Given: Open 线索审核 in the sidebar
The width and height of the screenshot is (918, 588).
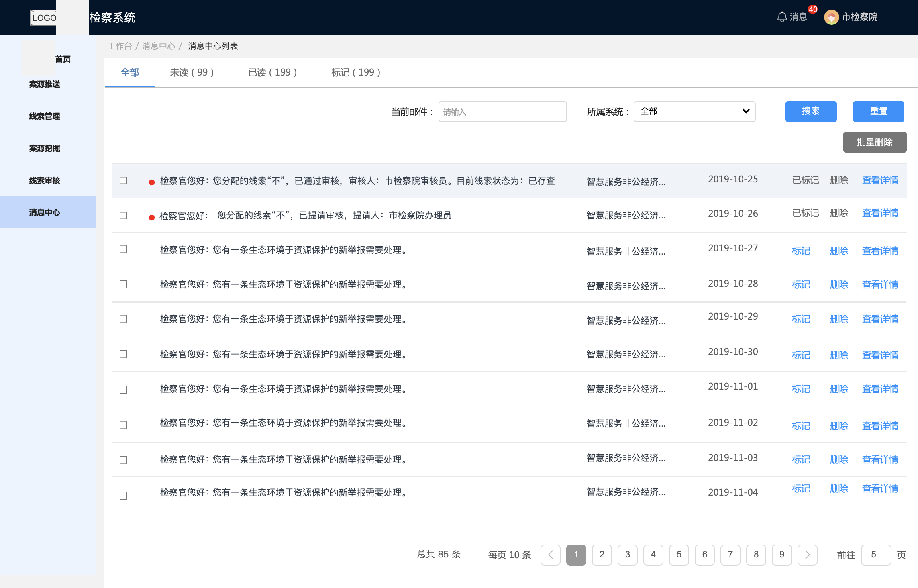Looking at the screenshot, I should click(45, 180).
